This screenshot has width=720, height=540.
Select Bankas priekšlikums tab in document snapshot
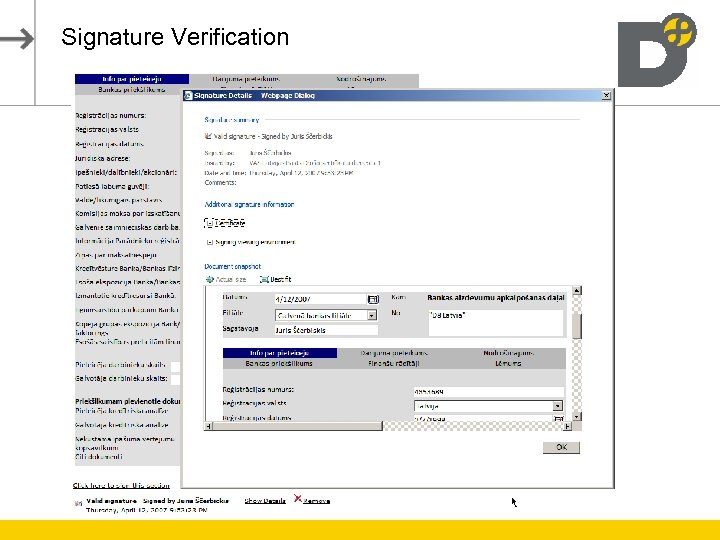279,364
